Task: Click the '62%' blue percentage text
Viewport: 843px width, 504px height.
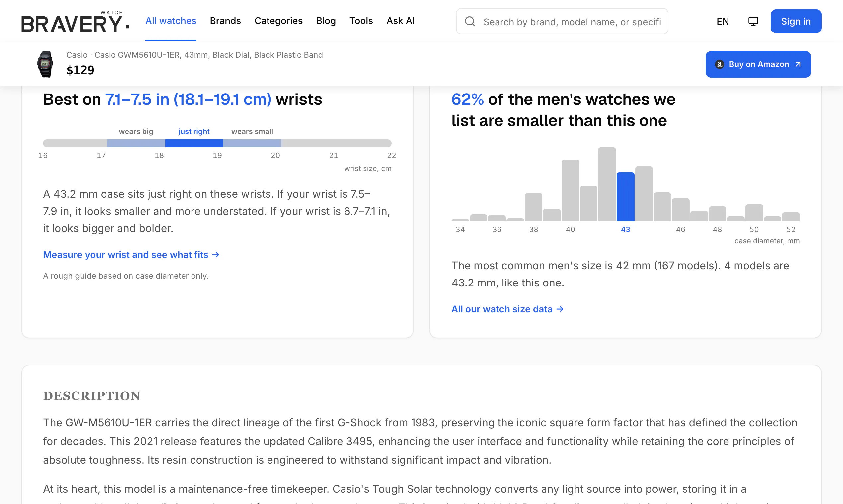Action: pyautogui.click(x=467, y=99)
